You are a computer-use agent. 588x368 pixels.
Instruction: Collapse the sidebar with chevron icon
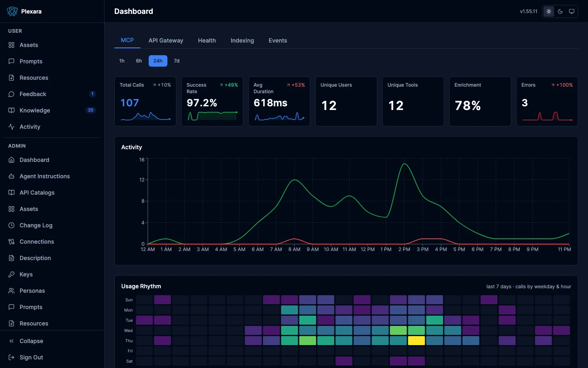pos(11,341)
